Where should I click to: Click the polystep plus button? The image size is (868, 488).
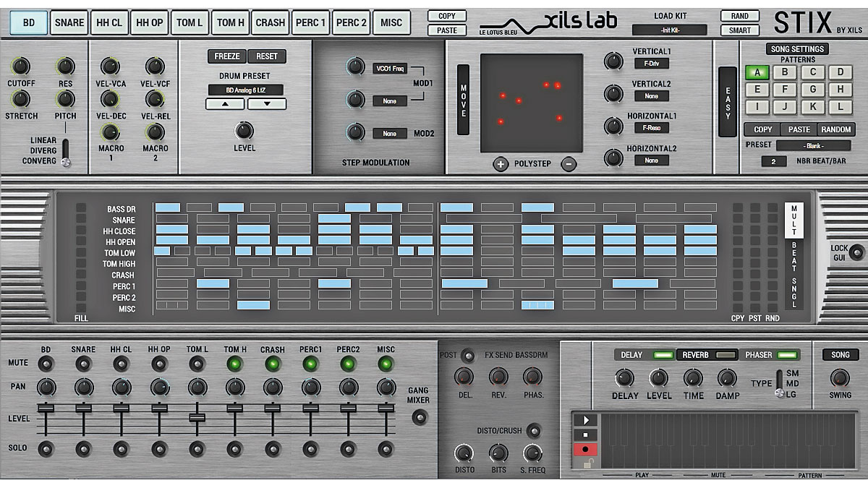pyautogui.click(x=501, y=164)
